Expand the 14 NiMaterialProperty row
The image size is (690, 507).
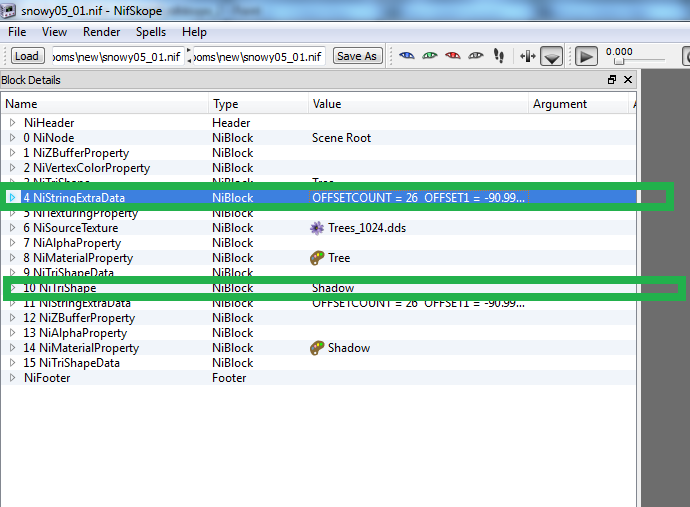click(x=13, y=348)
